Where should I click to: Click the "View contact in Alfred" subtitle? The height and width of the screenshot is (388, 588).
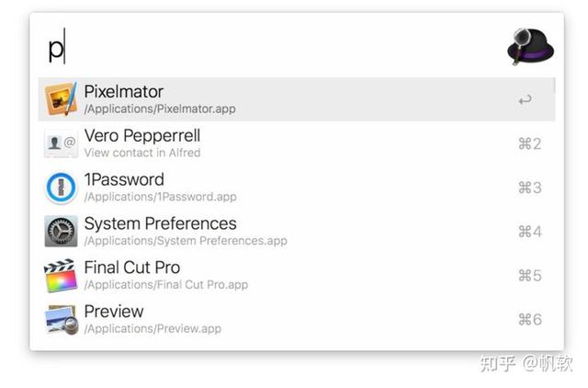[x=142, y=153]
